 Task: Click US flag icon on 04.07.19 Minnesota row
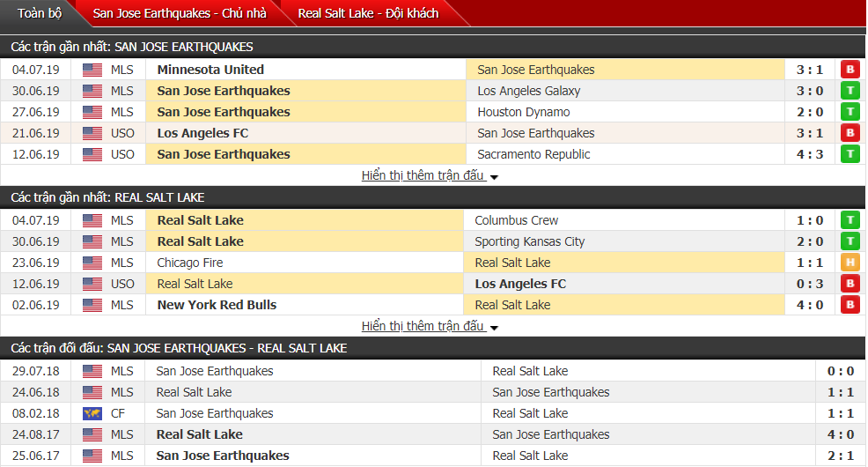click(92, 70)
